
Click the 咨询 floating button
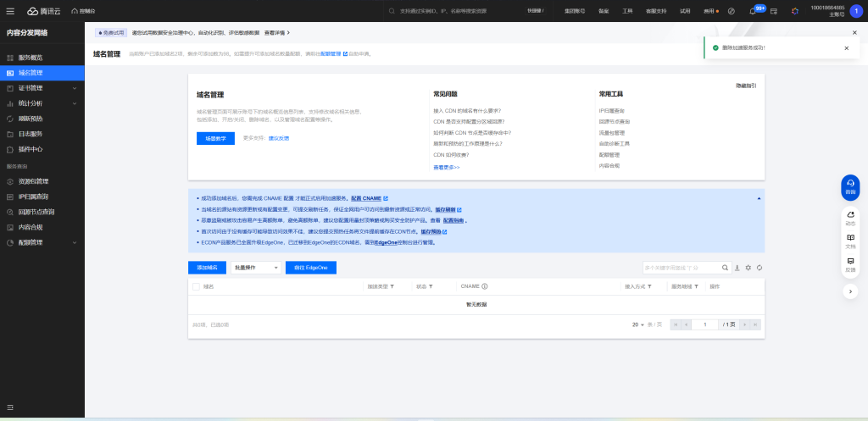pyautogui.click(x=850, y=187)
